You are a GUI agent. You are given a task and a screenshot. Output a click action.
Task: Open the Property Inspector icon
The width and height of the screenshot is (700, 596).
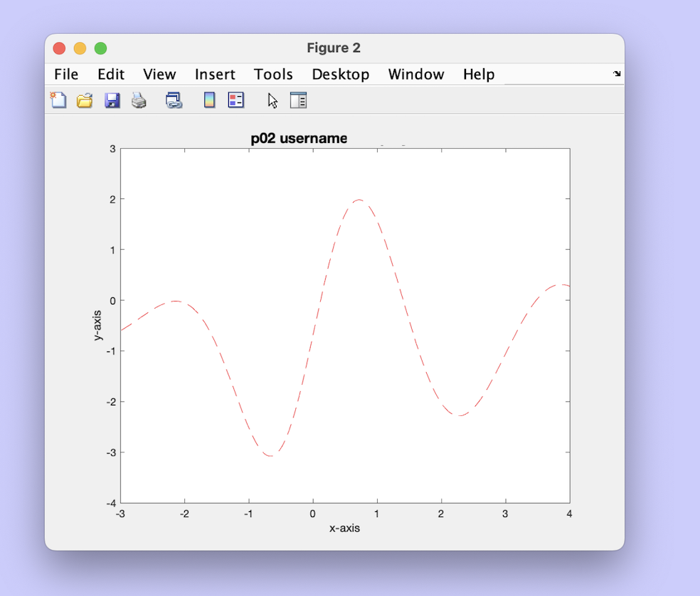point(299,100)
